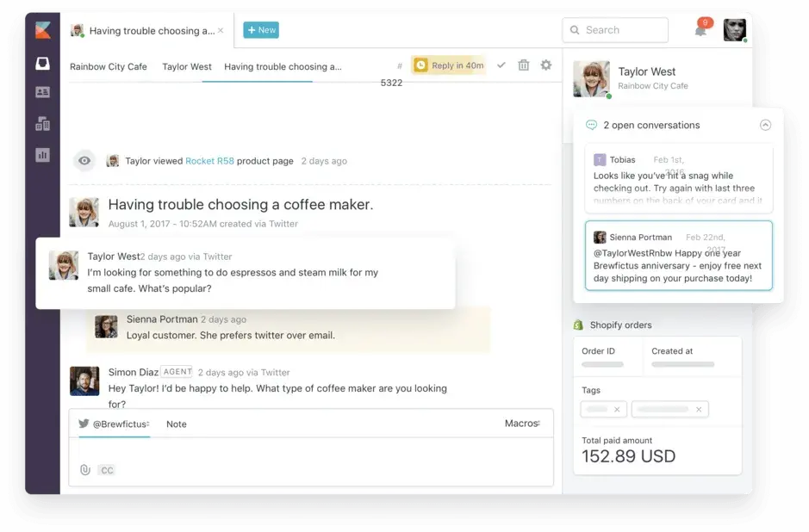Open the organizations building sidebar icon
Viewport: 809px width, 532px height.
tap(42, 124)
